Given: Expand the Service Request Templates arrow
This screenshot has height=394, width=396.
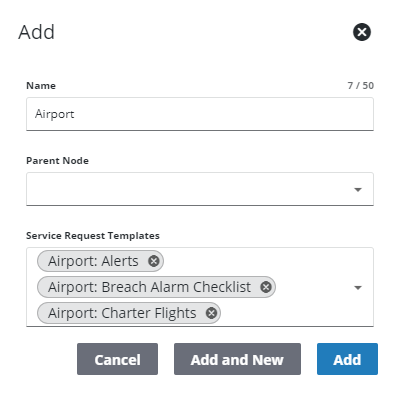Looking at the screenshot, I should point(358,288).
